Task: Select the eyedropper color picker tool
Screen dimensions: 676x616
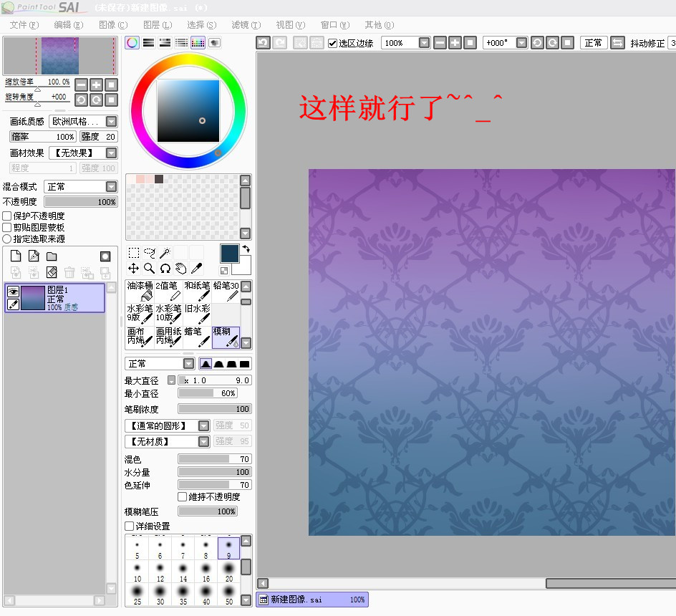Action: [x=197, y=269]
